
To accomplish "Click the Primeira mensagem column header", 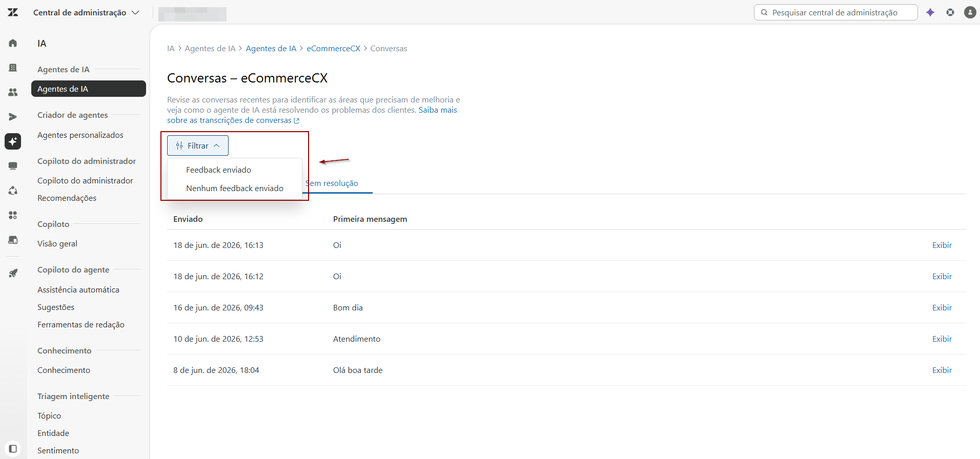I will pyautogui.click(x=370, y=219).
